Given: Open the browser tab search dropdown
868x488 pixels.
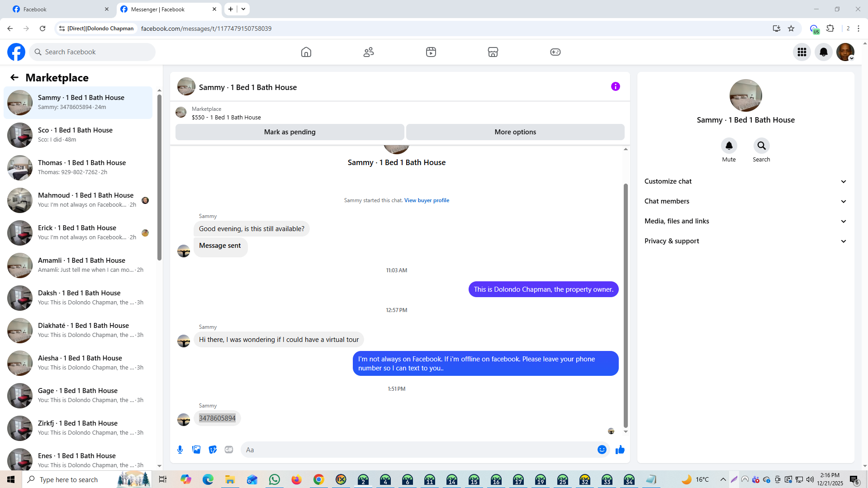Looking at the screenshot, I should (x=243, y=9).
